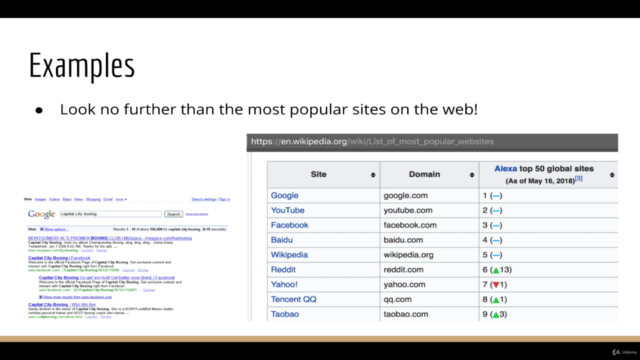640x360 pixels.
Task: Open the Tencent QQ site link
Action: pos(293,299)
